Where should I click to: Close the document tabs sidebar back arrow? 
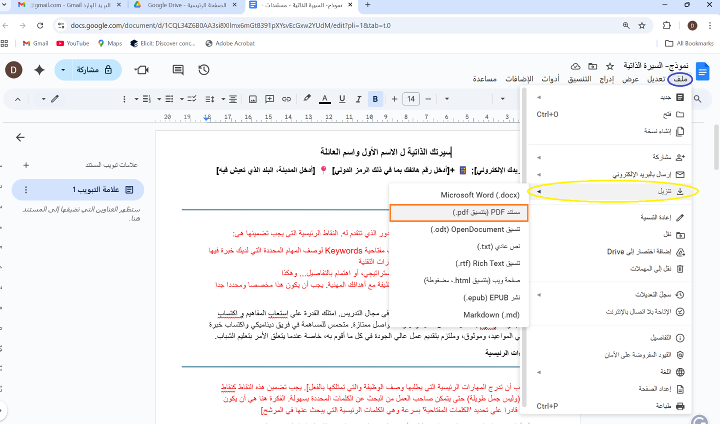point(20,137)
